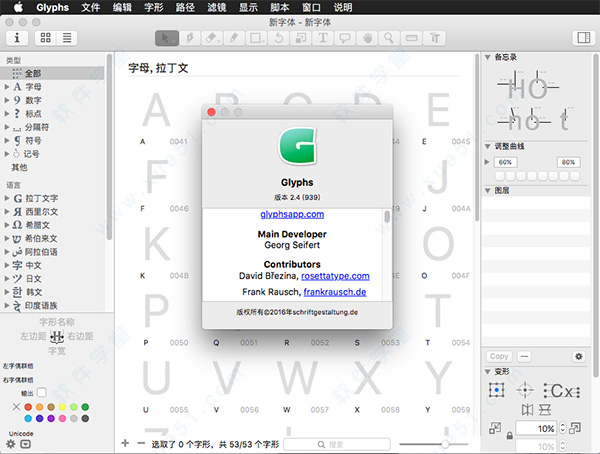Viewport: 600px width, 454px height.
Task: Open the 字形 menu
Action: tap(154, 7)
